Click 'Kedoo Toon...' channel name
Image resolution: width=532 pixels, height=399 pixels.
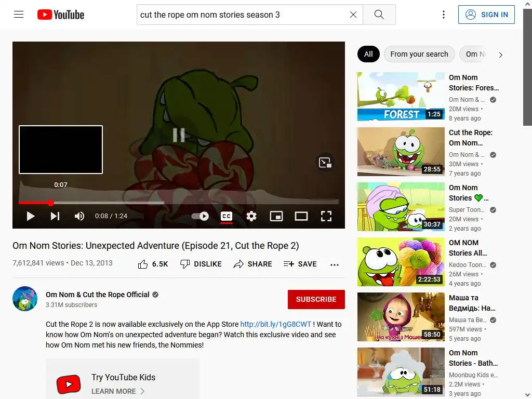click(467, 264)
